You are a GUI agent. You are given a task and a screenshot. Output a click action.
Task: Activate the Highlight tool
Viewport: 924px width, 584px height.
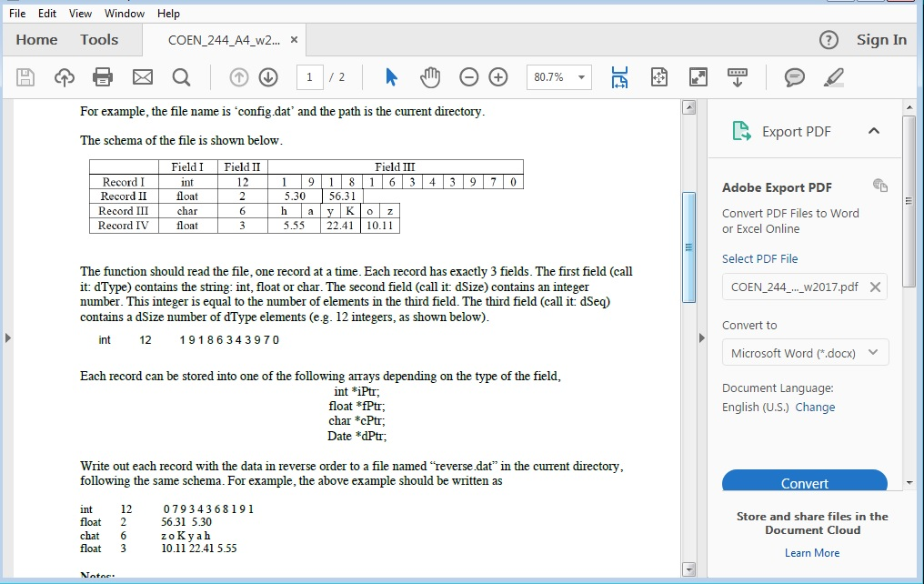coord(834,77)
